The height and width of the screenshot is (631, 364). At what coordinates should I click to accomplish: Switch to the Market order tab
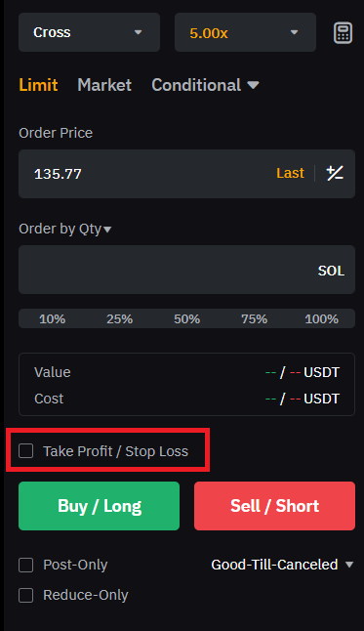tap(104, 85)
